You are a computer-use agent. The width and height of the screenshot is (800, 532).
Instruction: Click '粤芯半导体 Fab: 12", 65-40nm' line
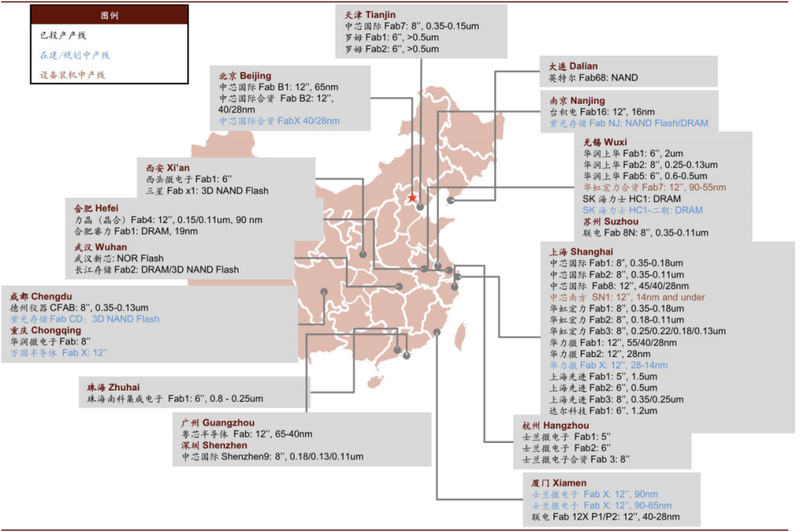(247, 434)
